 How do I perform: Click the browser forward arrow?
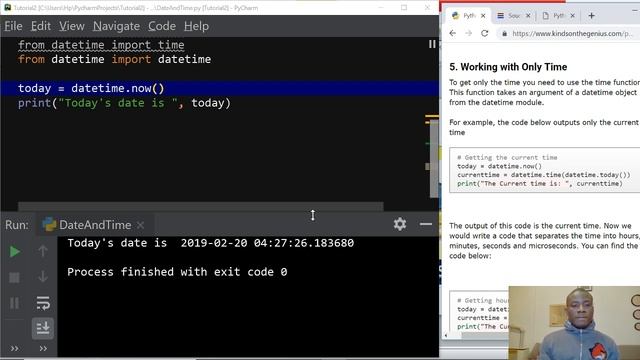coord(468,33)
